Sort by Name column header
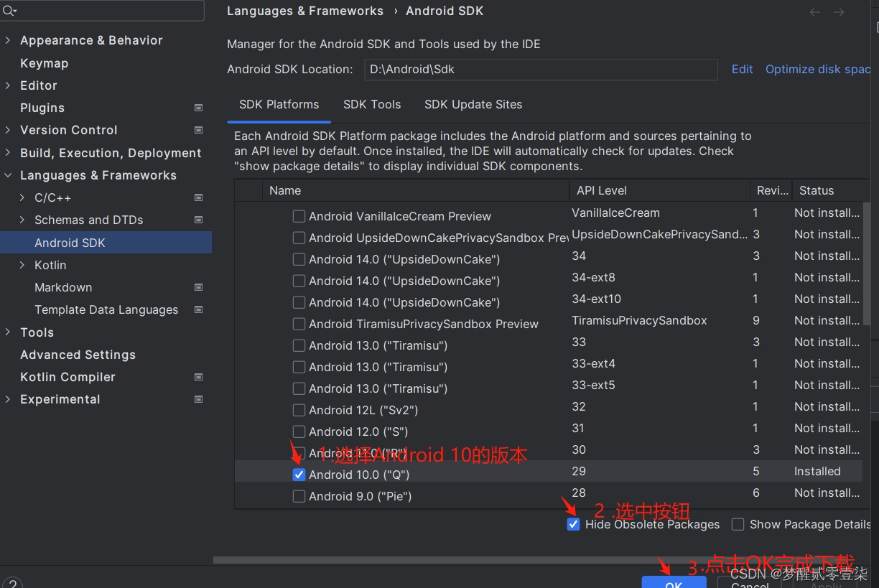Viewport: 879px width, 588px height. tap(417, 190)
